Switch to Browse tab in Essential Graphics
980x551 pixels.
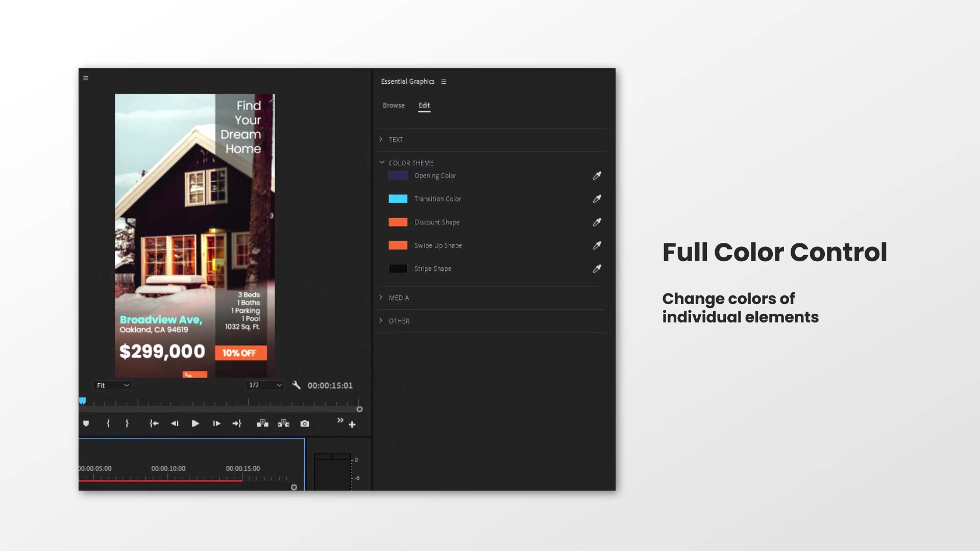coord(394,104)
